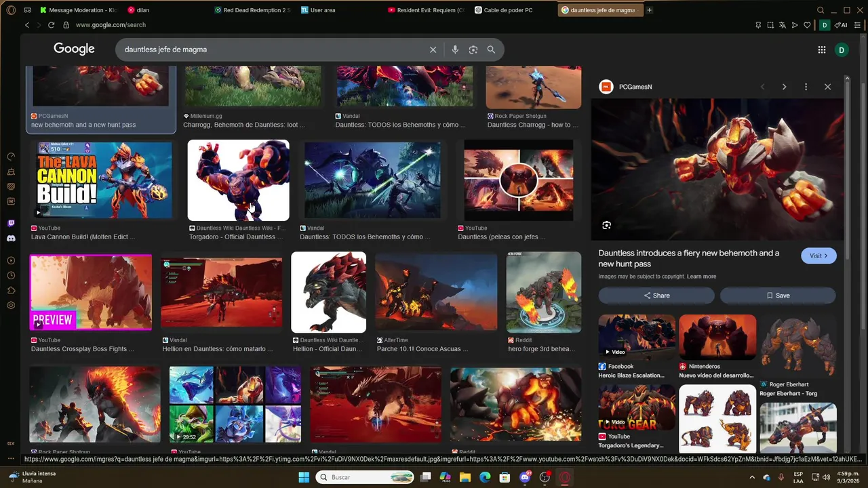Go to previous image in preview panel
Screen dimensions: 868x488
762,87
